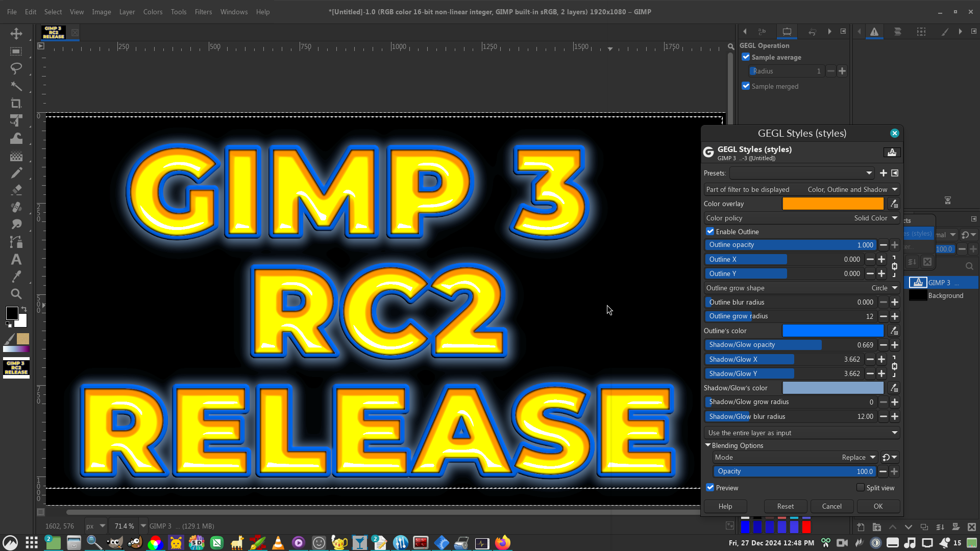Viewport: 980px width, 551px height.
Task: Select the Unified Transform tool
Action: 16,120
